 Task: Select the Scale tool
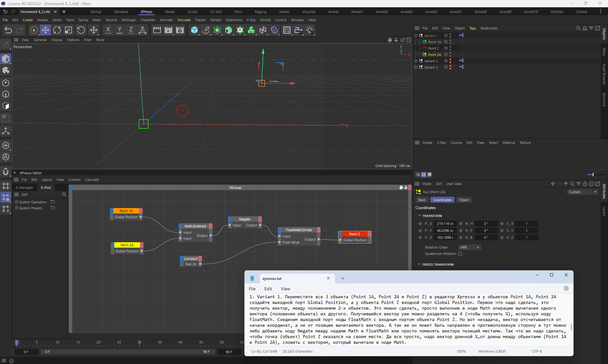68,30
